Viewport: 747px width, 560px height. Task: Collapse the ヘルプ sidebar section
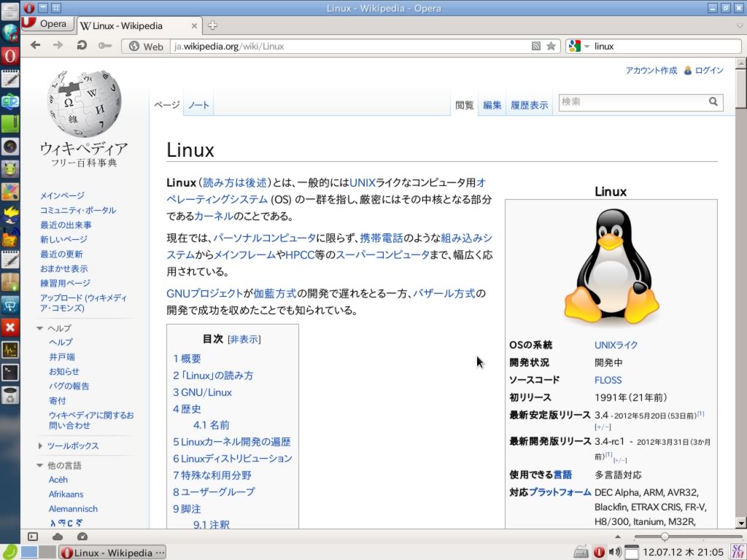tap(39, 328)
